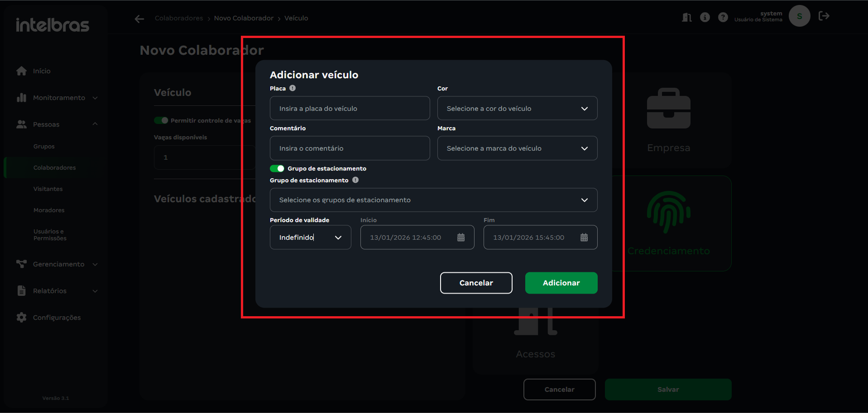Screen dimensions: 868x413
Task: Open Visitantes in the sidebar
Action: pos(48,189)
